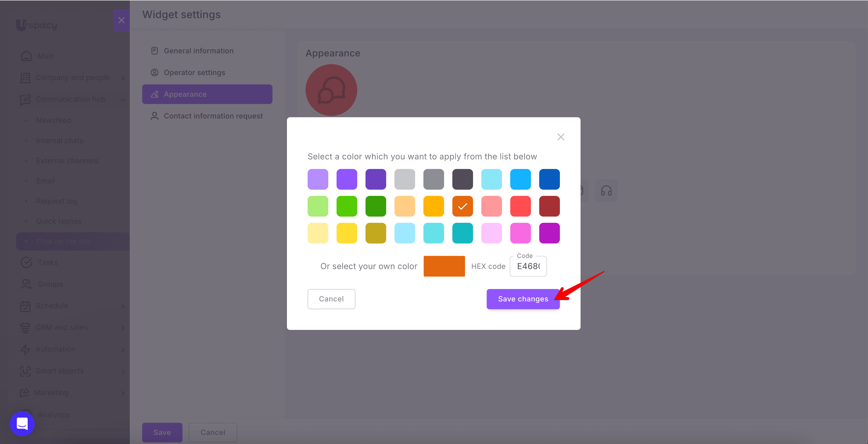Click the Main home icon
This screenshot has width=868, height=444.
(x=26, y=56)
